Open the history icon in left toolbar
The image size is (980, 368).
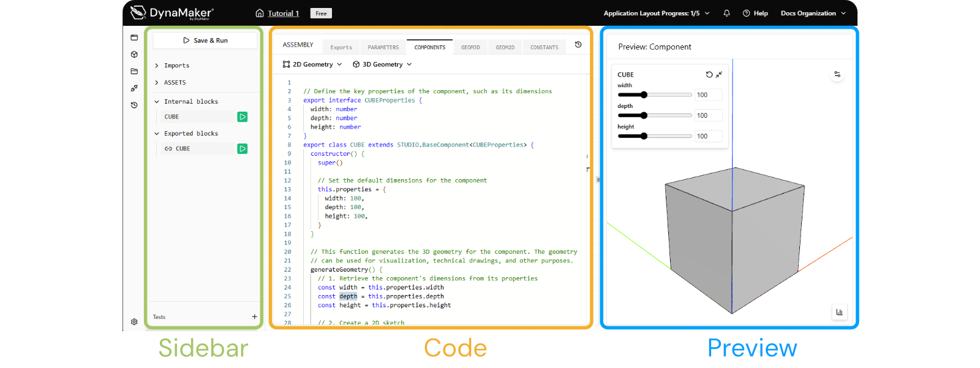pyautogui.click(x=134, y=105)
